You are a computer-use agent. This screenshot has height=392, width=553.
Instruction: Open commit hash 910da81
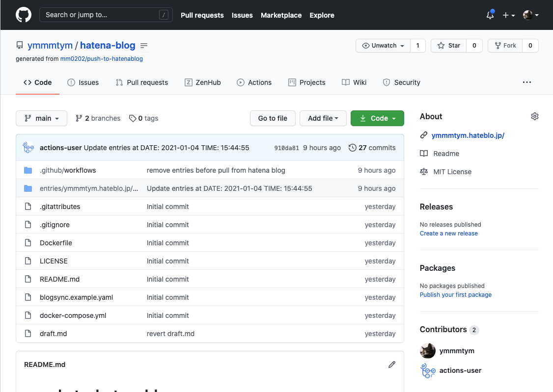(x=286, y=148)
